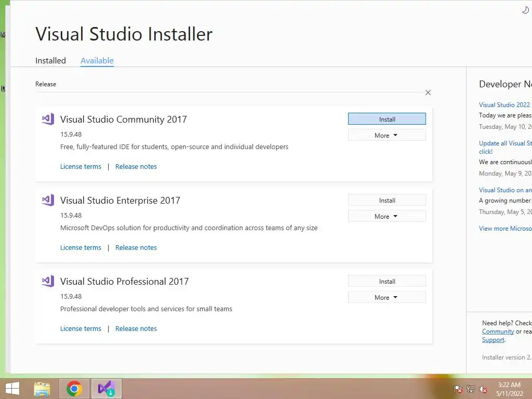Image resolution: width=532 pixels, height=399 pixels.
Task: Open Release notes for Community 2017
Action: pos(136,167)
